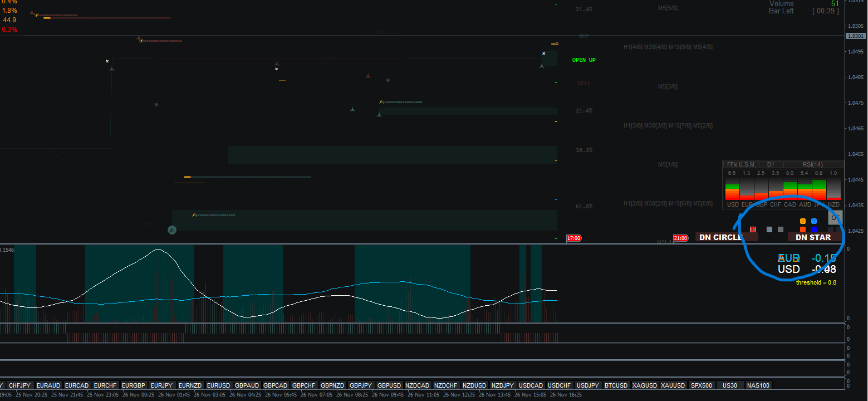Click the red 17:00 time marker

point(573,238)
